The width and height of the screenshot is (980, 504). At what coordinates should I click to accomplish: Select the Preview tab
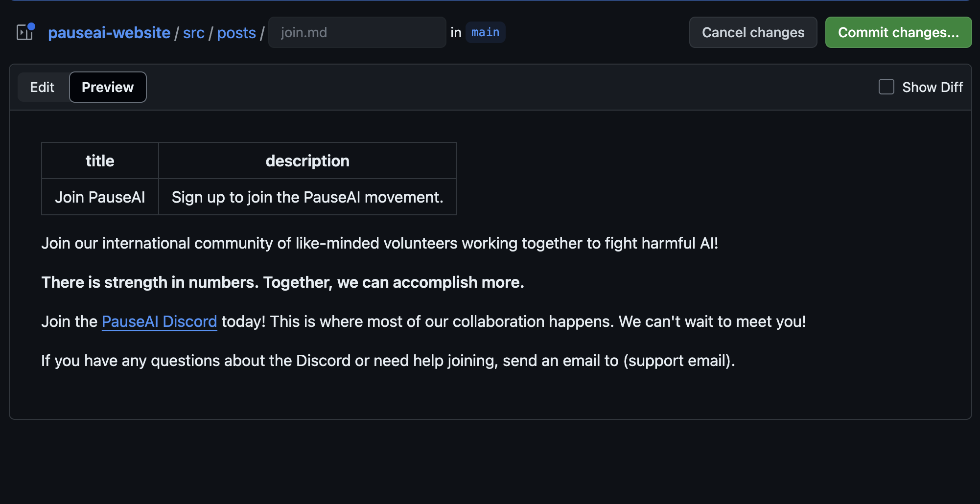[108, 87]
